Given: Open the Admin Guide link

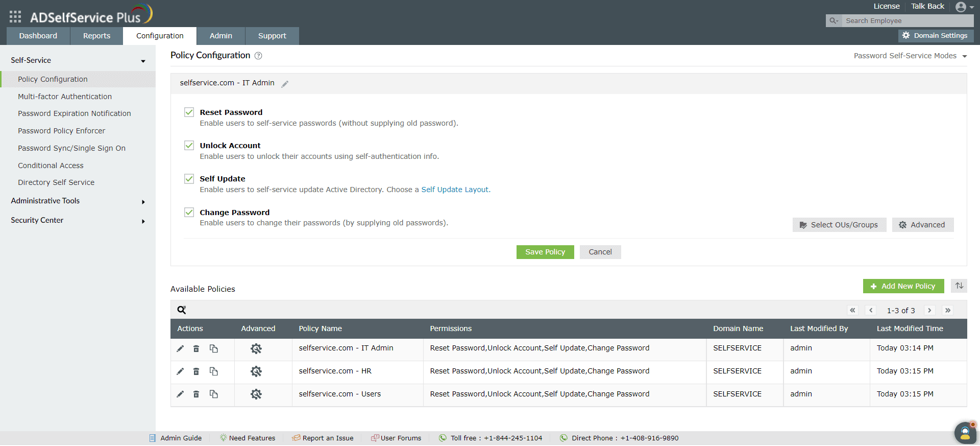Looking at the screenshot, I should [176, 438].
